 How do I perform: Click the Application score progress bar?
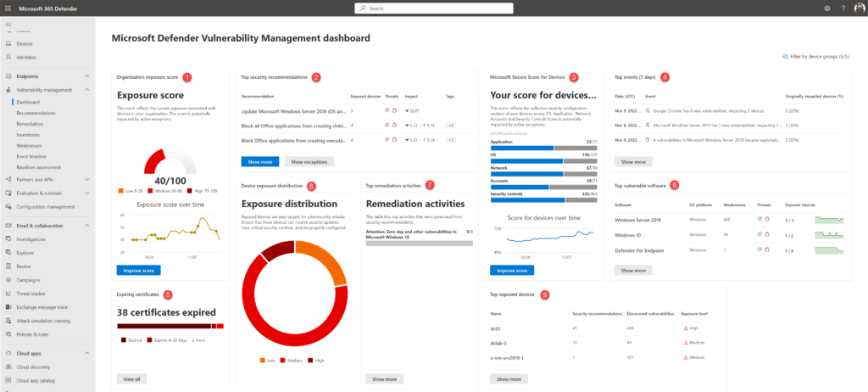point(543,148)
